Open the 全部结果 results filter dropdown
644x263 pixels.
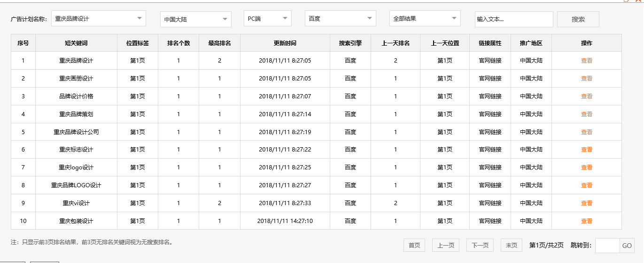point(425,19)
